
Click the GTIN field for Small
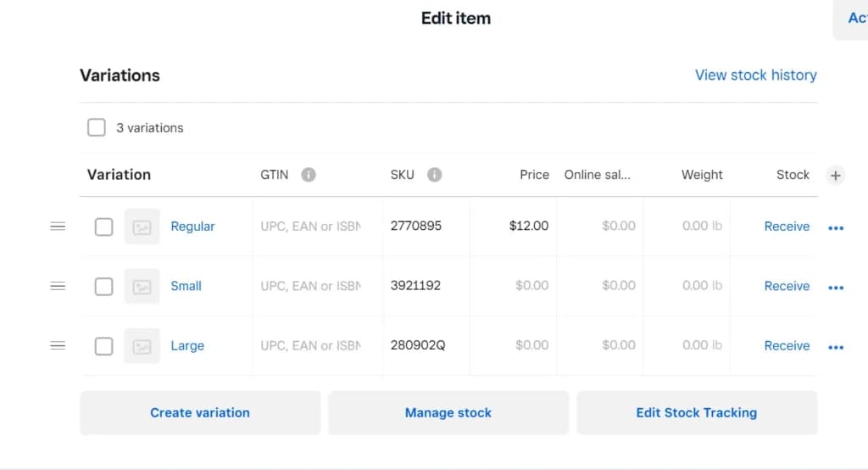click(317, 286)
